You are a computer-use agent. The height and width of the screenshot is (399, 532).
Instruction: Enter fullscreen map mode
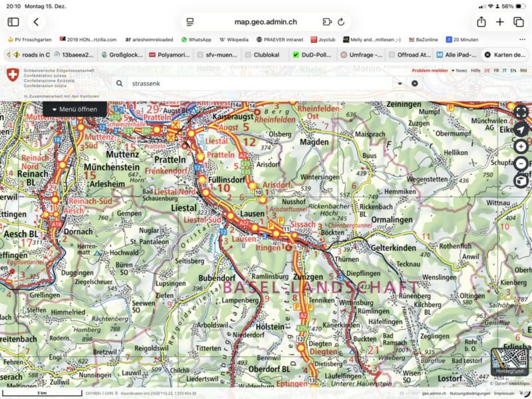tap(521, 112)
